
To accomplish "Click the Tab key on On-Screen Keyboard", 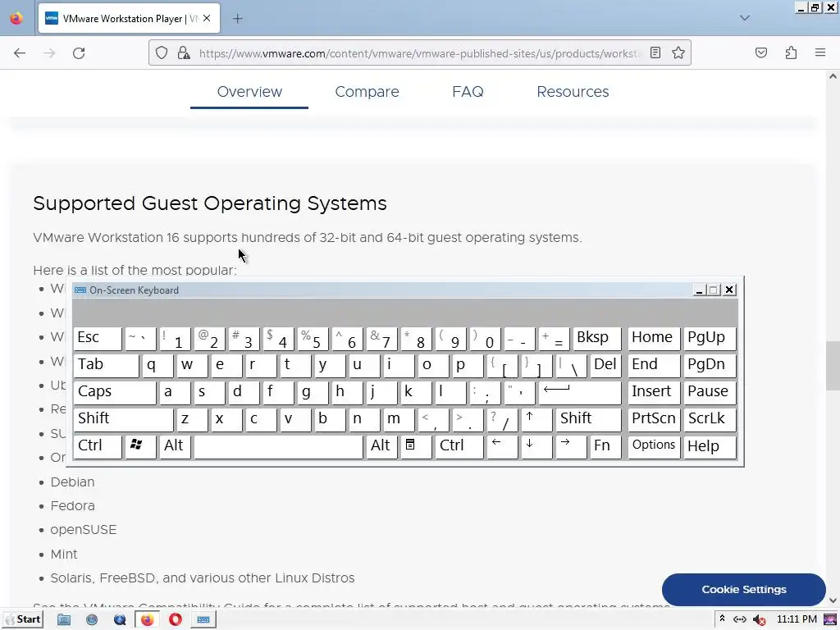I will point(106,365).
